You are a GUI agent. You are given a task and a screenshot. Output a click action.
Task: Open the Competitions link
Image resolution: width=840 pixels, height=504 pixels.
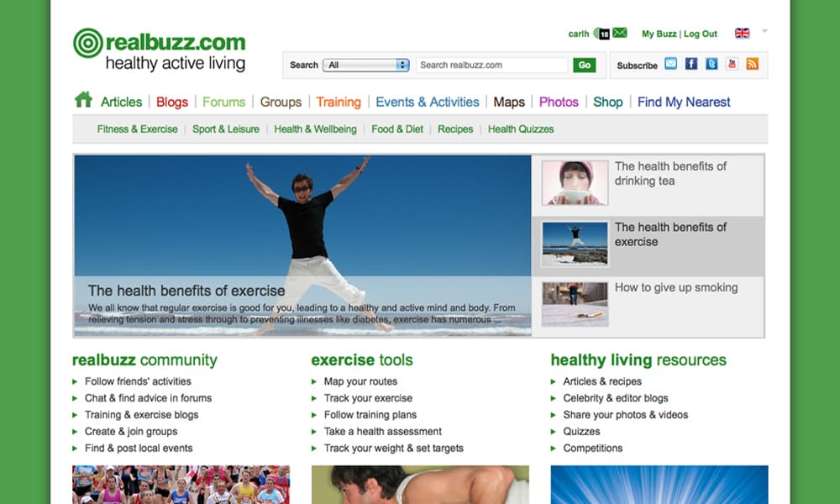click(592, 448)
